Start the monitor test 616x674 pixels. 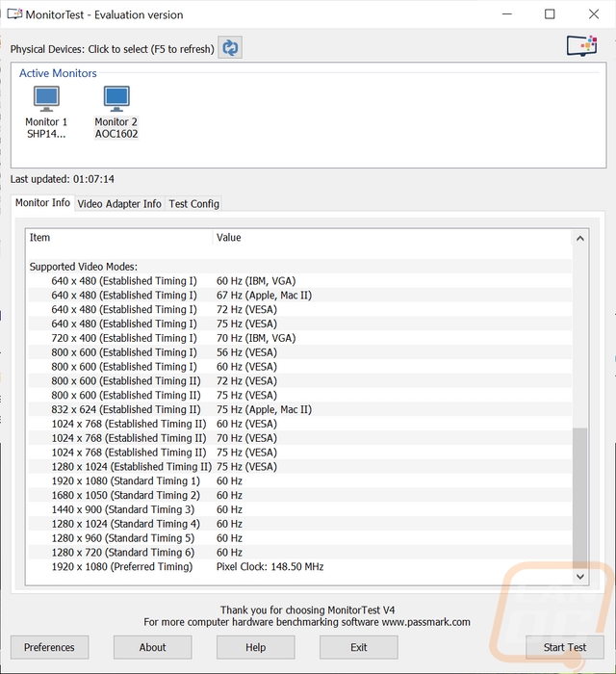(x=564, y=647)
